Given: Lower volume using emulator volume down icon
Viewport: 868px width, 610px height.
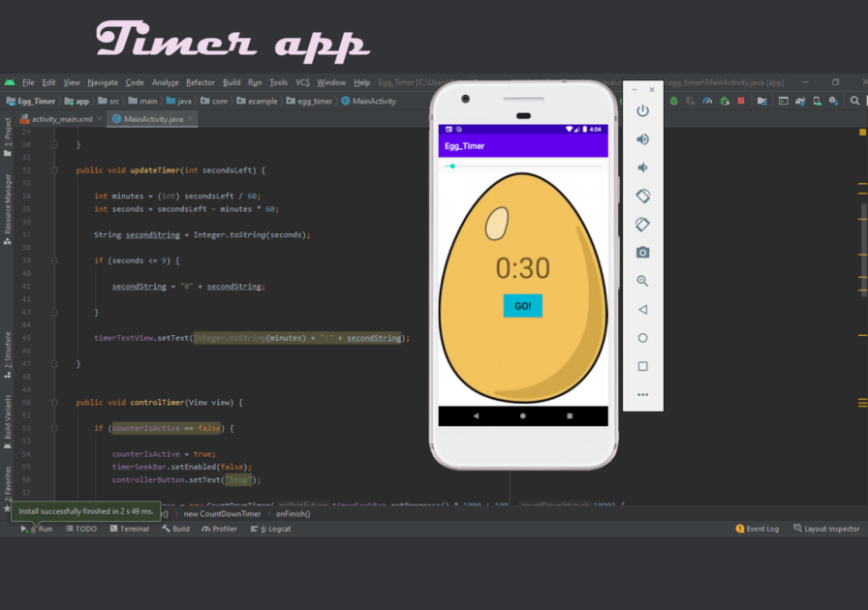Looking at the screenshot, I should tap(642, 168).
